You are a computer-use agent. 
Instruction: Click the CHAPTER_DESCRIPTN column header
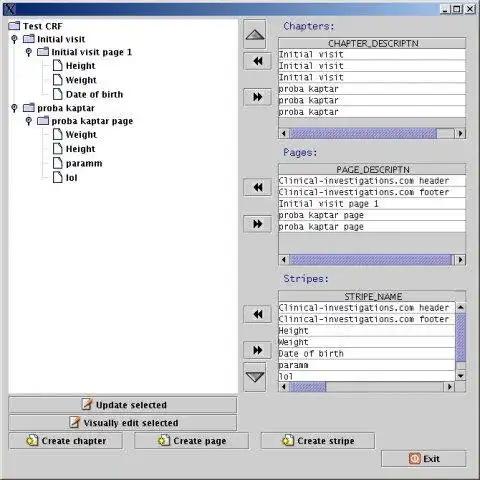(372, 43)
